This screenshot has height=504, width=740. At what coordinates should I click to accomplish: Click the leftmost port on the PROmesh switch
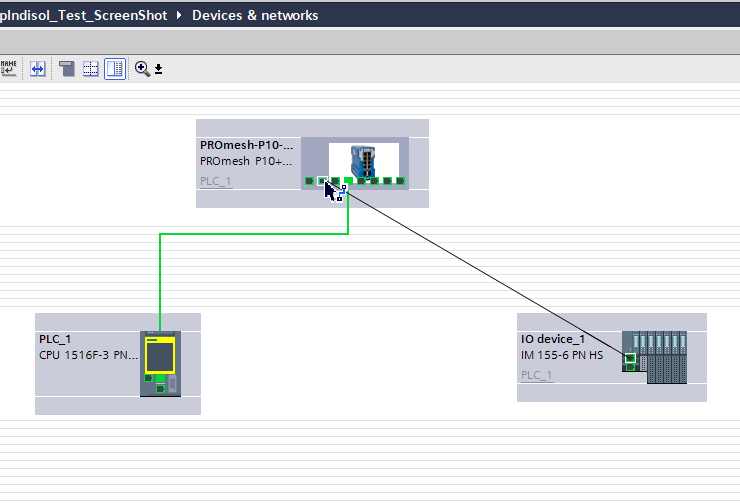point(309,181)
